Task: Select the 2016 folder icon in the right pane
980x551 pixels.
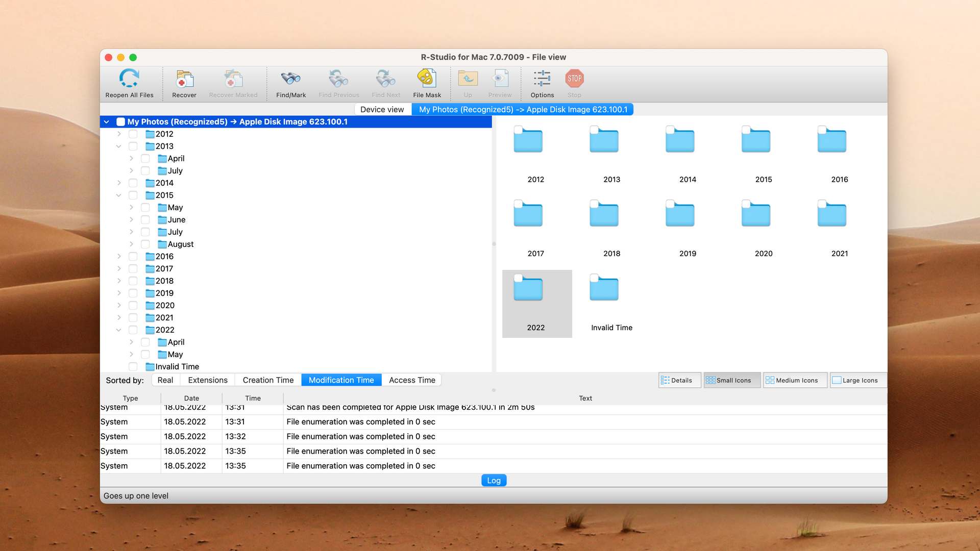Action: click(832, 139)
